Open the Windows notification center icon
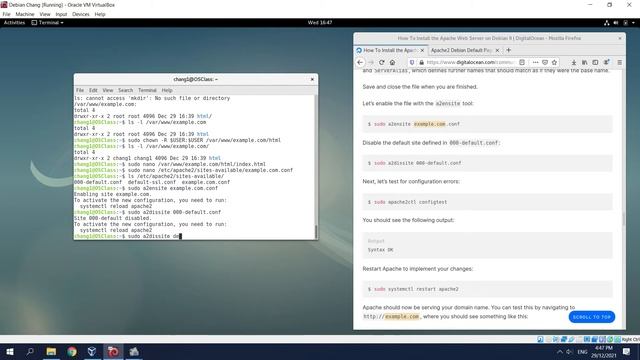 (x=627, y=351)
